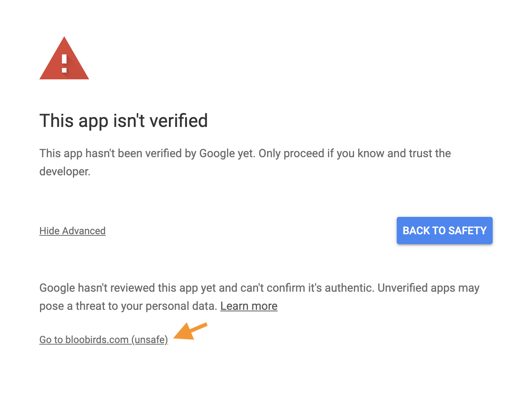This screenshot has height=399, width=532.
Task: Click the "(unsafe)" part of the bloobirds link
Action: [150, 340]
